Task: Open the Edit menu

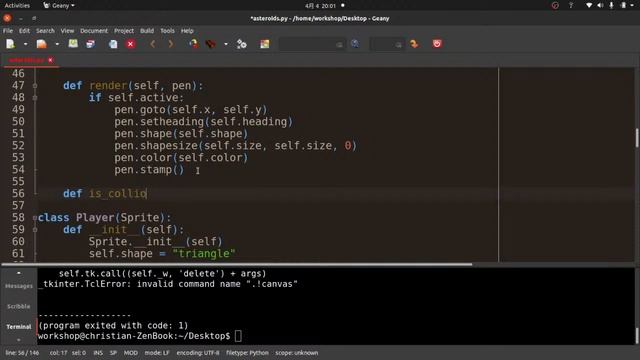Action: (x=24, y=31)
